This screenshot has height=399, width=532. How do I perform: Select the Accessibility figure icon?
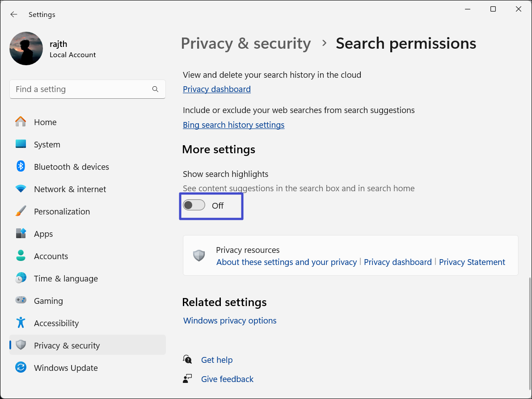pos(21,323)
